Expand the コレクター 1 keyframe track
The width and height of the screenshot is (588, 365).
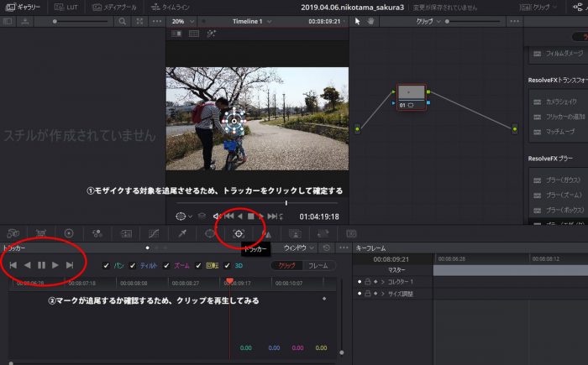click(x=383, y=281)
